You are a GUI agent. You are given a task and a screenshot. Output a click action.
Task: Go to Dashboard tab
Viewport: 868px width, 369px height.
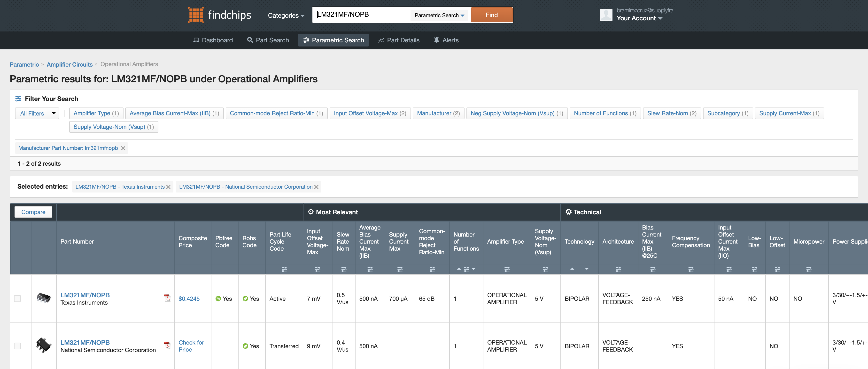click(x=213, y=40)
